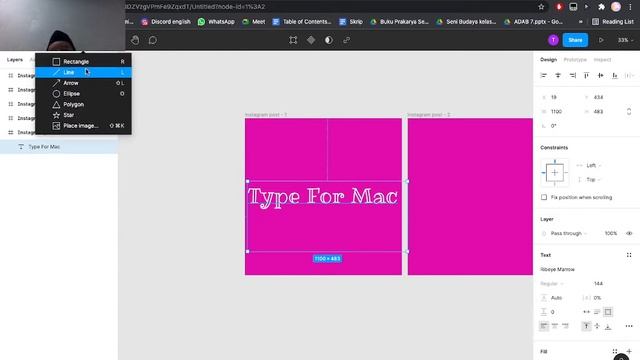Open the Regular font weight dropdown
This screenshot has height=360, width=640.
552,284
